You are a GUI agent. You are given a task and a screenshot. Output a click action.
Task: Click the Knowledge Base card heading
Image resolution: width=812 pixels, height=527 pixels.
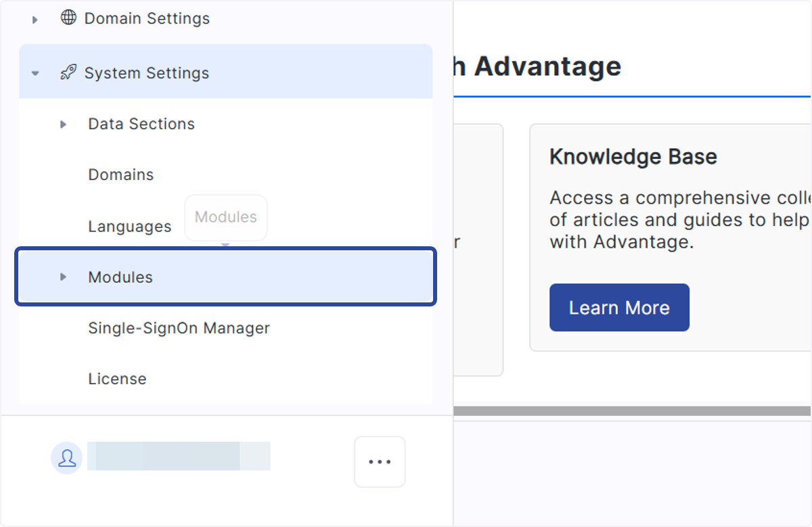[x=633, y=156]
